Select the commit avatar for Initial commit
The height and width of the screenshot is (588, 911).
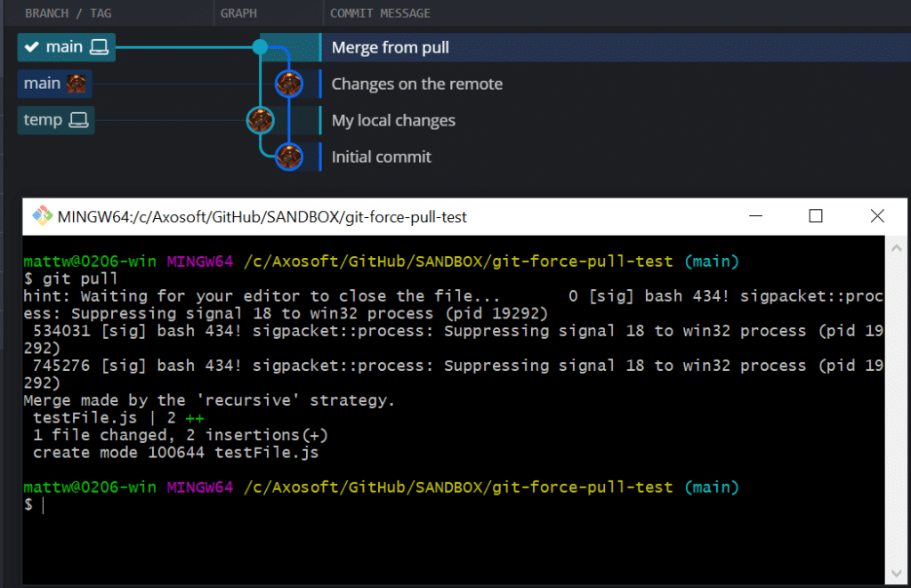click(288, 157)
